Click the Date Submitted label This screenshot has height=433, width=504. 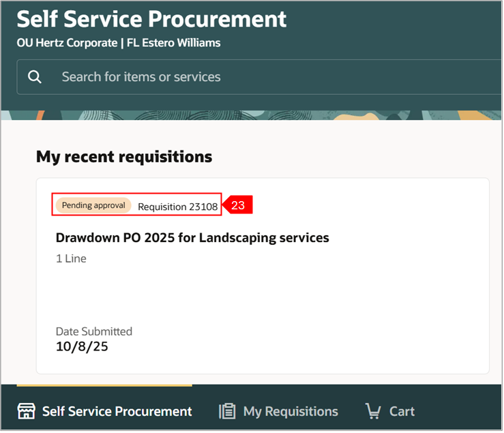(x=94, y=331)
